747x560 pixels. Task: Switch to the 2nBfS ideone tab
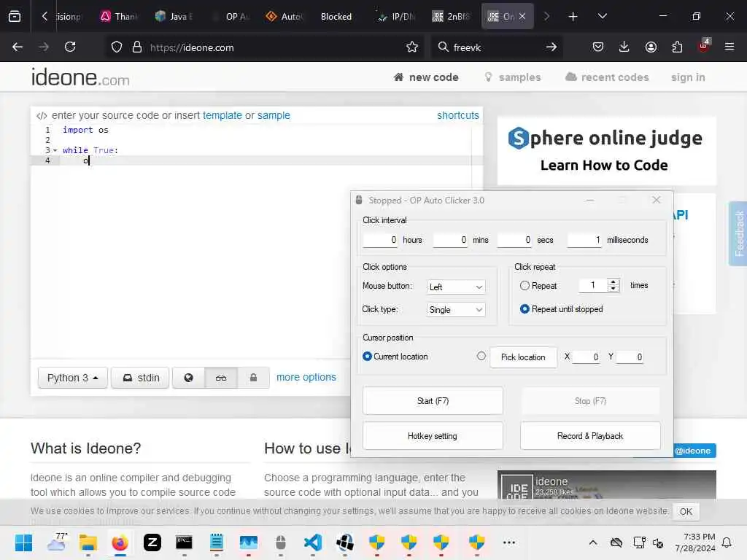[x=451, y=17]
